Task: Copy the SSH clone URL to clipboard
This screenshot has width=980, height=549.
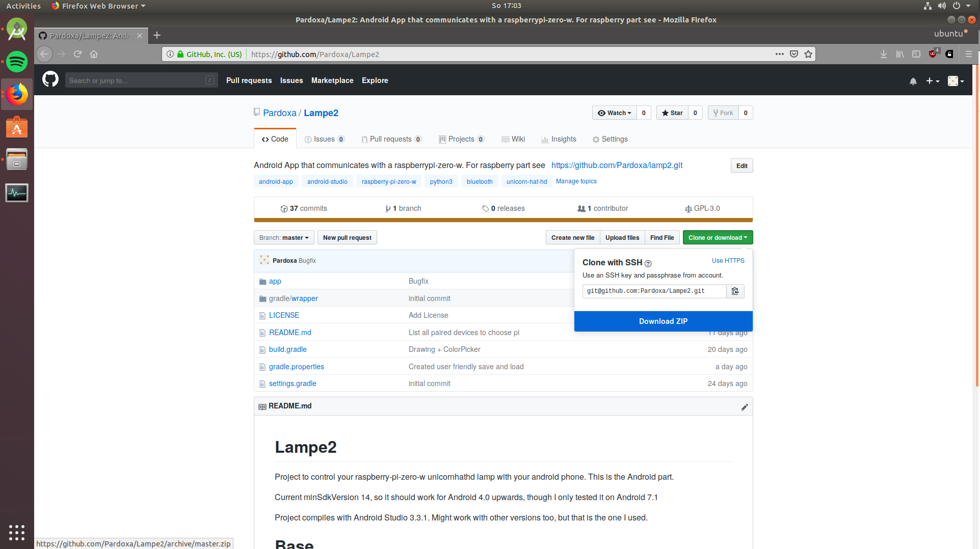Action: 735,291
